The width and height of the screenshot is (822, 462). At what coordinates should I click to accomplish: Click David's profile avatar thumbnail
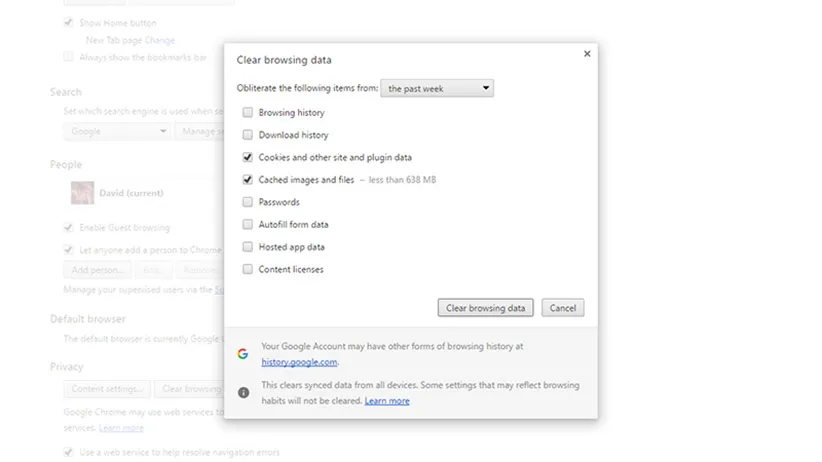point(82,192)
